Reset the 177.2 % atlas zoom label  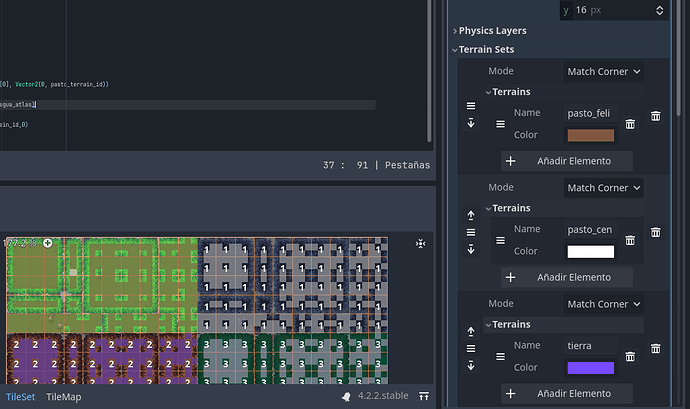click(20, 243)
